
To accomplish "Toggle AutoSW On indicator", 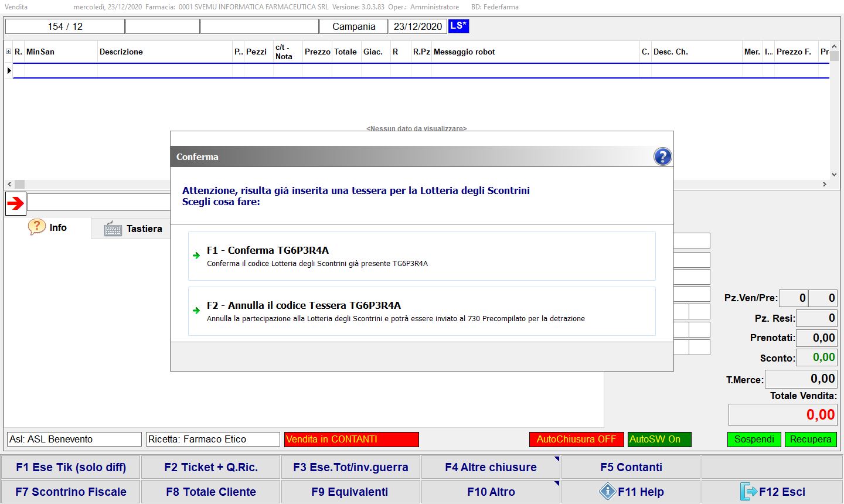I will point(659,439).
